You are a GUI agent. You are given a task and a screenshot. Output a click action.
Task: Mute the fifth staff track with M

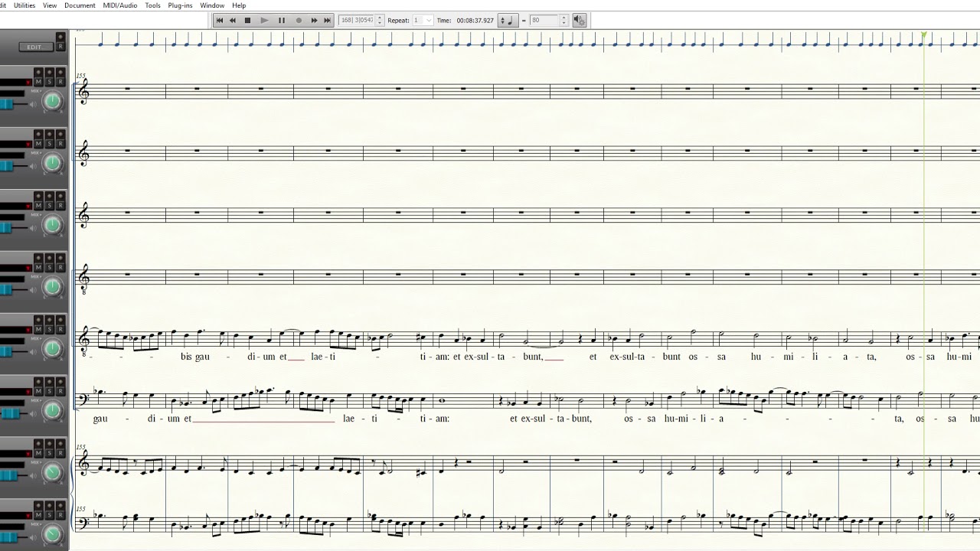tap(38, 329)
